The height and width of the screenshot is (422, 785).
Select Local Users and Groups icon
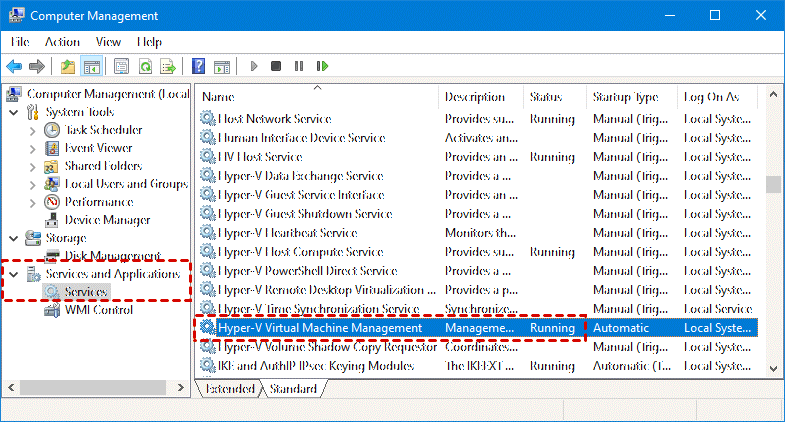pos(52,184)
